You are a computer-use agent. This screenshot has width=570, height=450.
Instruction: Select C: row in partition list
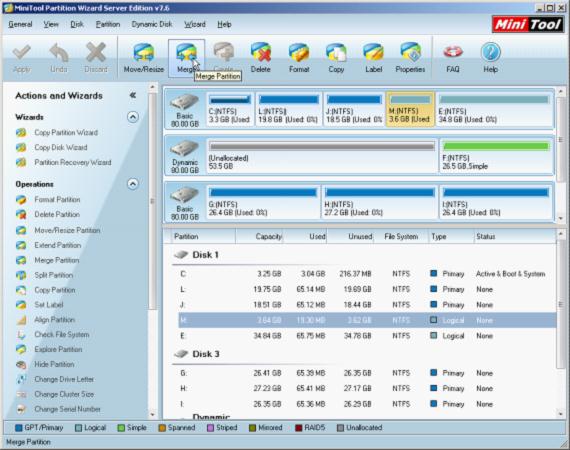[367, 274]
